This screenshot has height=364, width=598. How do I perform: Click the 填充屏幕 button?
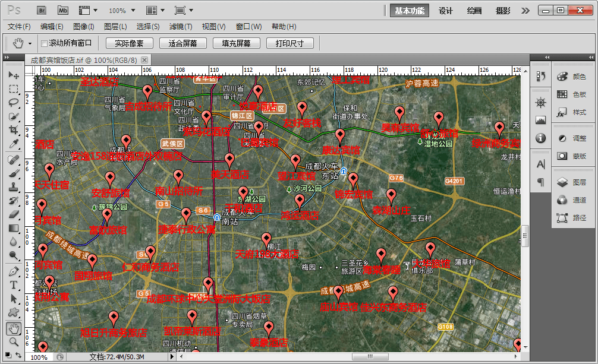tap(236, 43)
